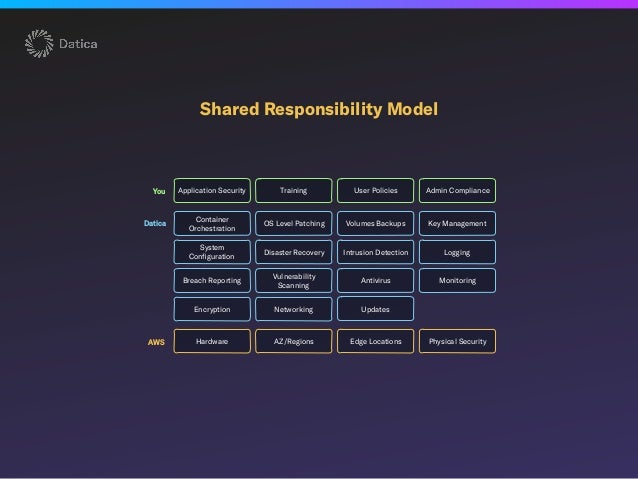Select the System Configuration box

point(212,252)
